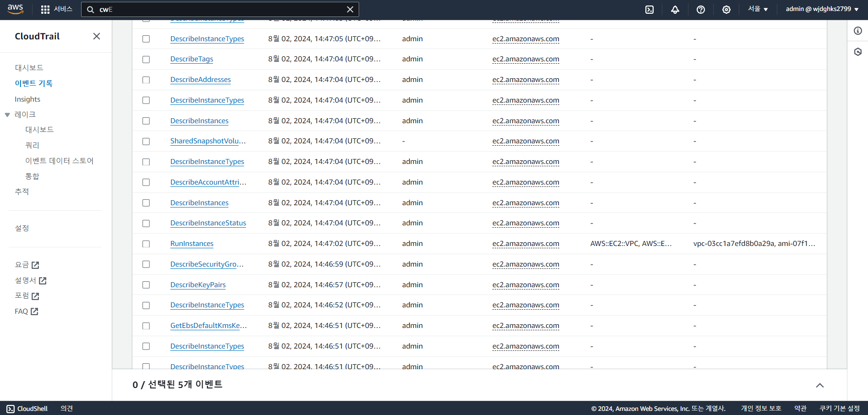Viewport: 868px width, 415px height.
Task: Open the AWS home logo
Action: pyautogui.click(x=15, y=9)
